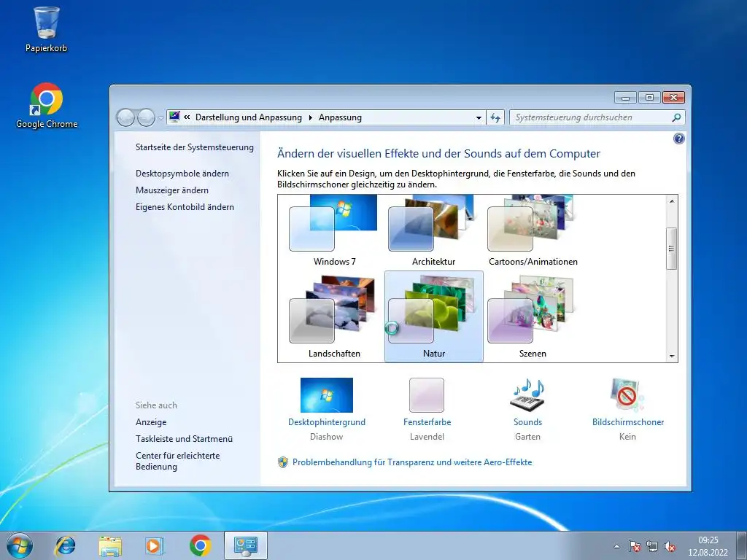Open the clock showing 09:25
The width and height of the screenshot is (747, 560).
point(708,546)
